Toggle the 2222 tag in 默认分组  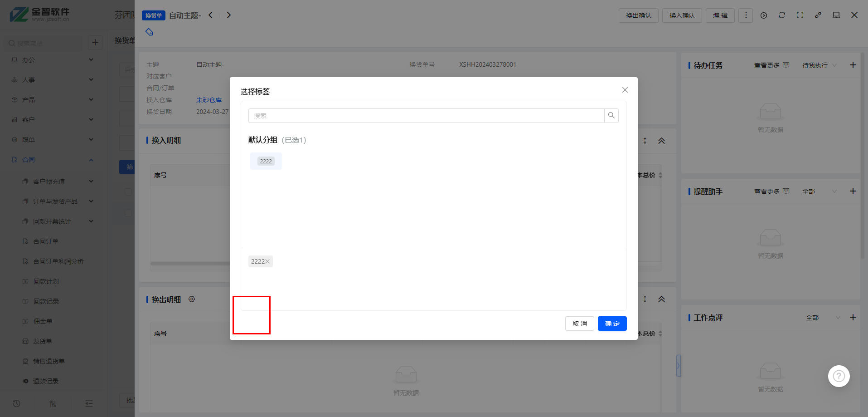(266, 161)
